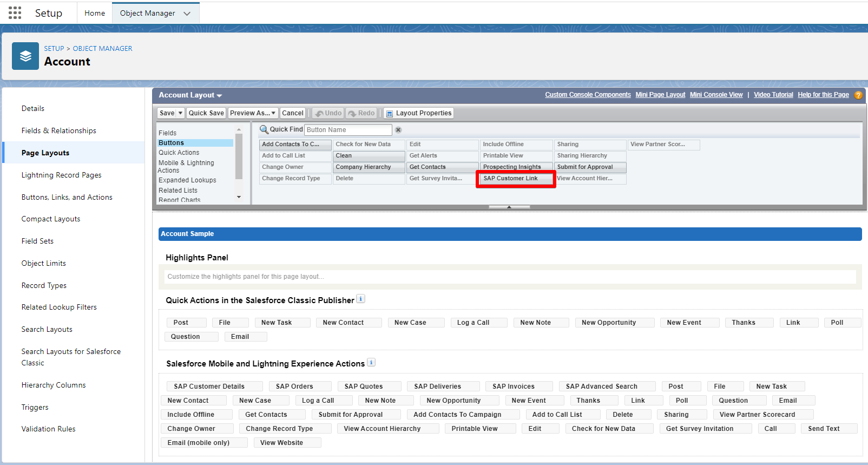Choose Mobile & Lightning Actions palette category
This screenshot has height=465, width=868.
[x=186, y=167]
